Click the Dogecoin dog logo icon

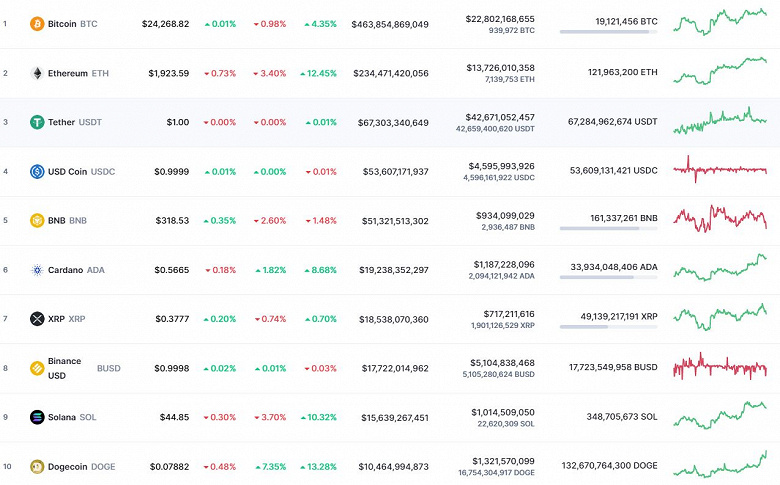(x=37, y=466)
